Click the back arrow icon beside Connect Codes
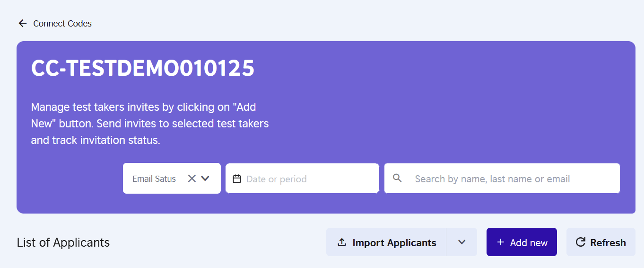 point(22,23)
